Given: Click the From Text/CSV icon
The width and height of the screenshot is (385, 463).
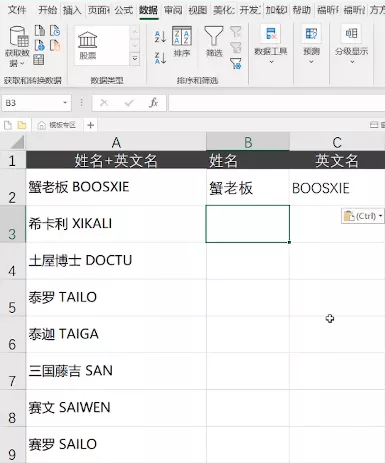Looking at the screenshot, I should 40,31.
